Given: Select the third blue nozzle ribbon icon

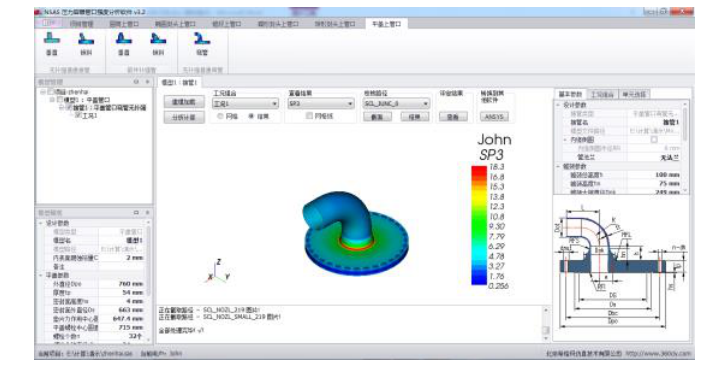Looking at the screenshot, I should click(124, 39).
